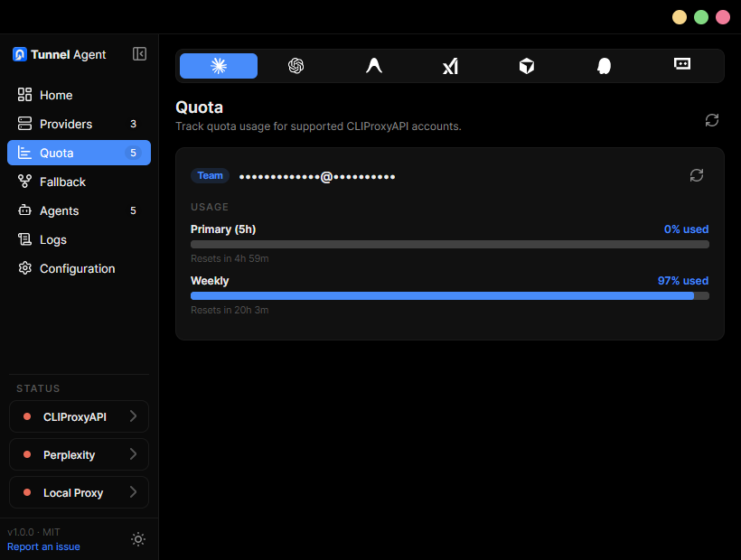Switch to the cube icon provider tab

[527, 66]
